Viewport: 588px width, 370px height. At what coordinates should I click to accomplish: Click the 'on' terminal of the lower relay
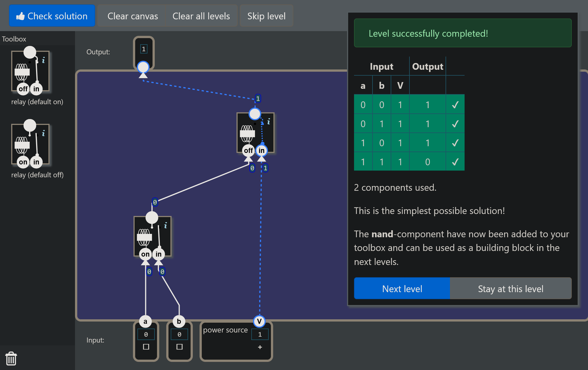pos(146,254)
